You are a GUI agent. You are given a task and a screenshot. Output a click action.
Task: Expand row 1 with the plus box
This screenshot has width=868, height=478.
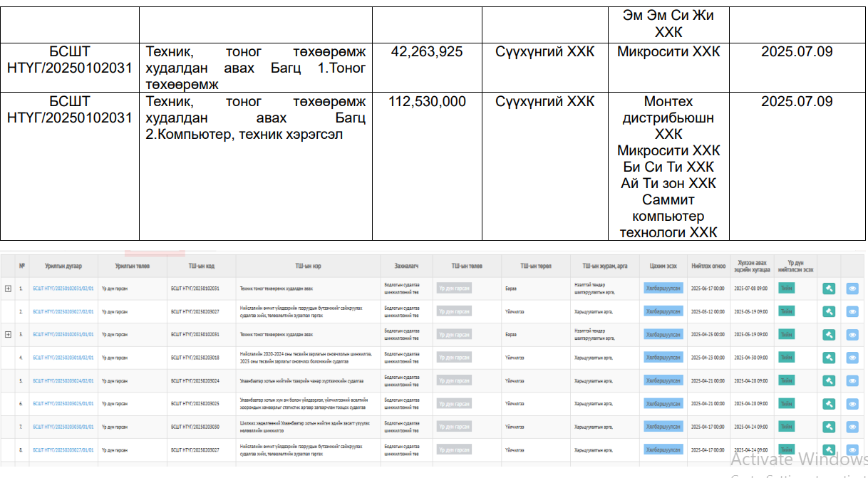click(8, 289)
